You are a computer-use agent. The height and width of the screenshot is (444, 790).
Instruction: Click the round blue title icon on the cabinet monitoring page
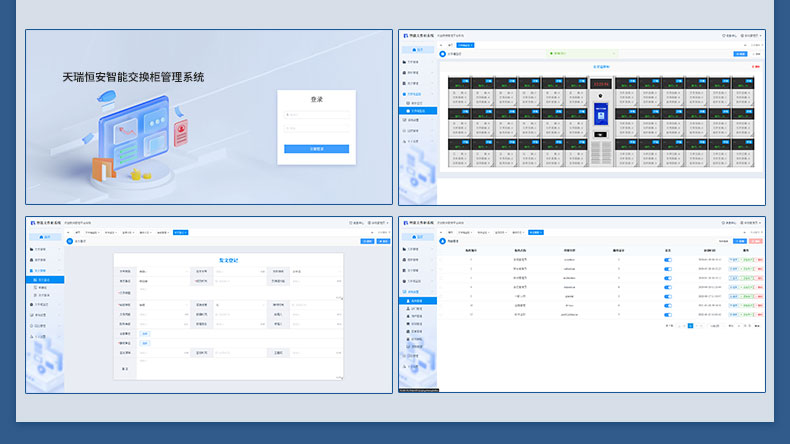443,54
